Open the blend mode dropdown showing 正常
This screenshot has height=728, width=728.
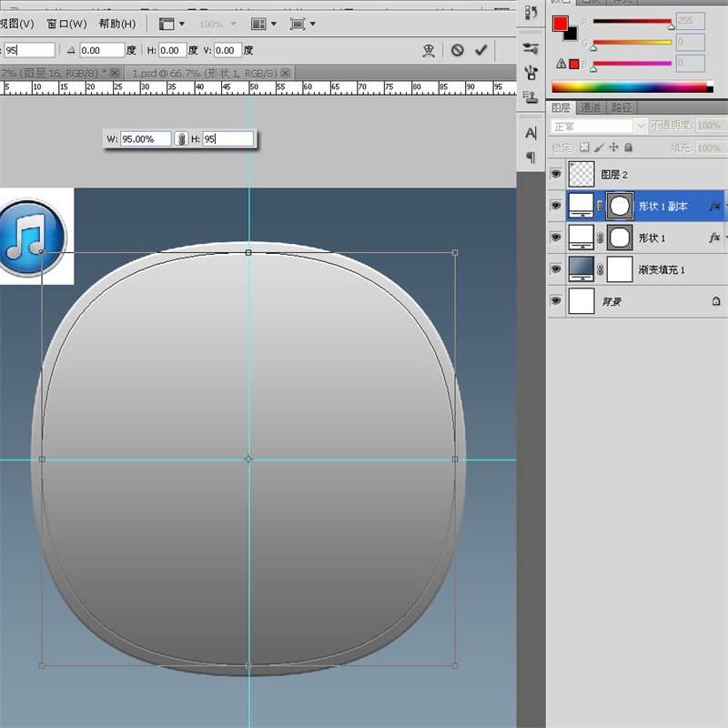[599, 126]
